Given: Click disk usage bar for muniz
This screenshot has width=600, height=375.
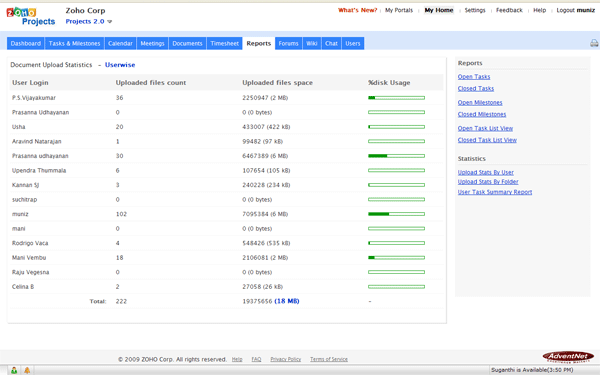Looking at the screenshot, I should pos(396,214).
